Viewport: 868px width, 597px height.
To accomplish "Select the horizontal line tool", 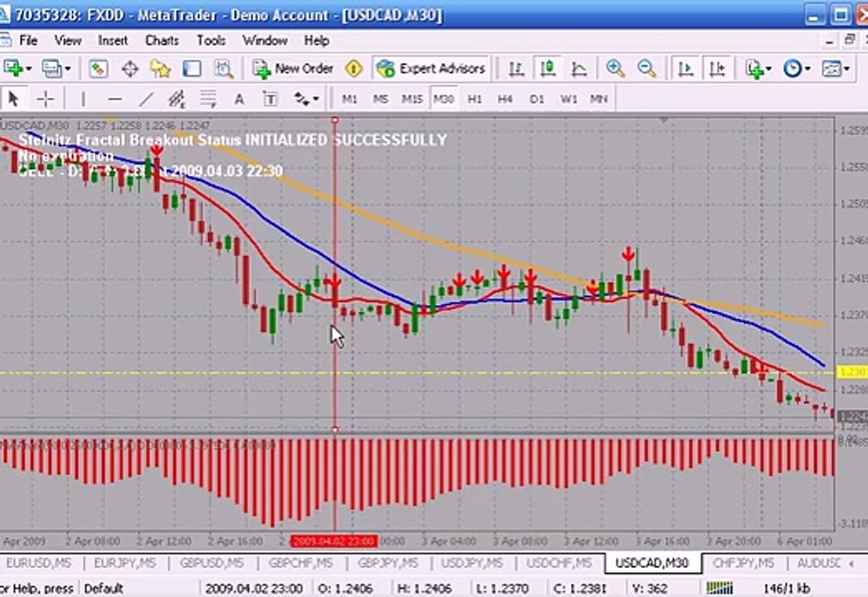I will [115, 99].
